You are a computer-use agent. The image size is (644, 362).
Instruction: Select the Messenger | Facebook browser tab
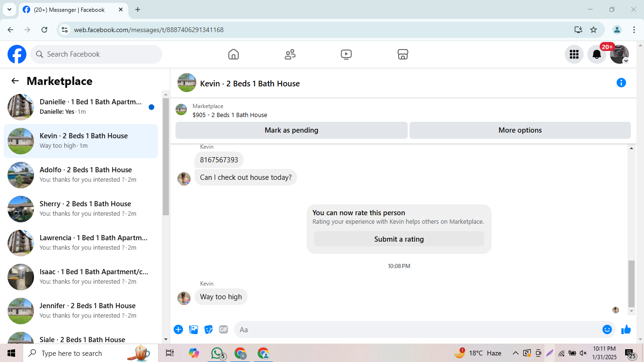[73, 9]
